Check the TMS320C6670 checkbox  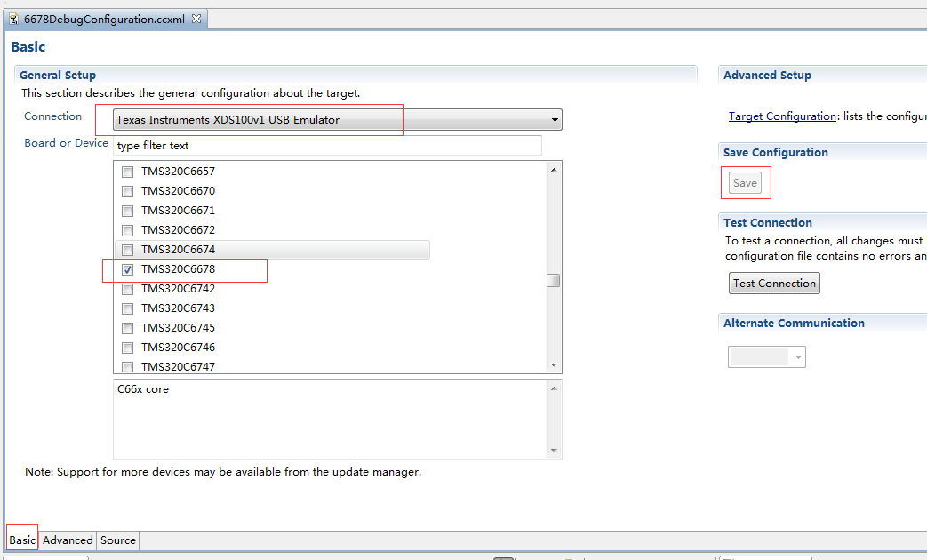click(127, 191)
